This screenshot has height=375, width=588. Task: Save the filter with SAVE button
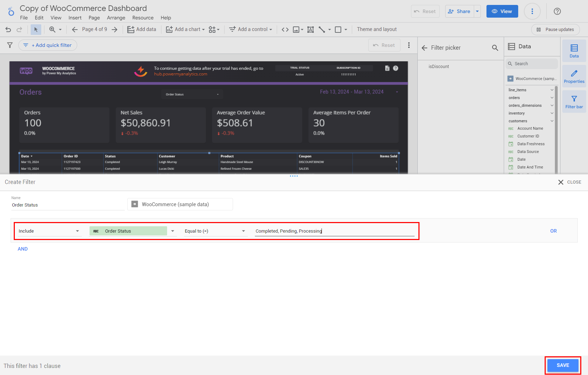click(x=563, y=365)
